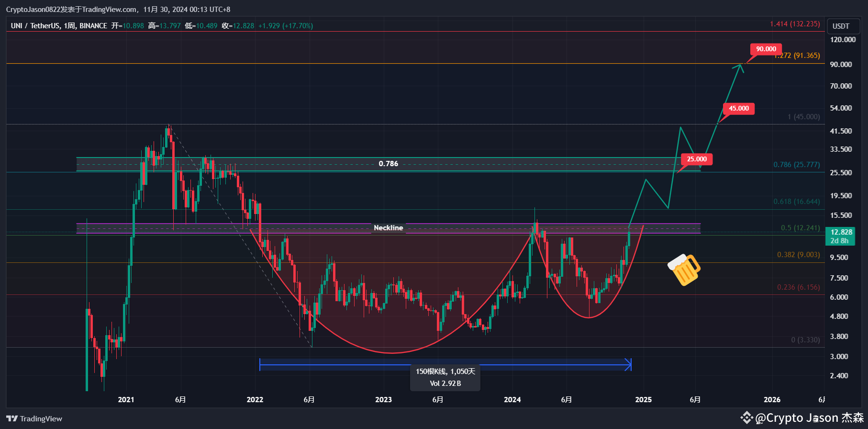Click the high price value 13.797

coord(170,26)
